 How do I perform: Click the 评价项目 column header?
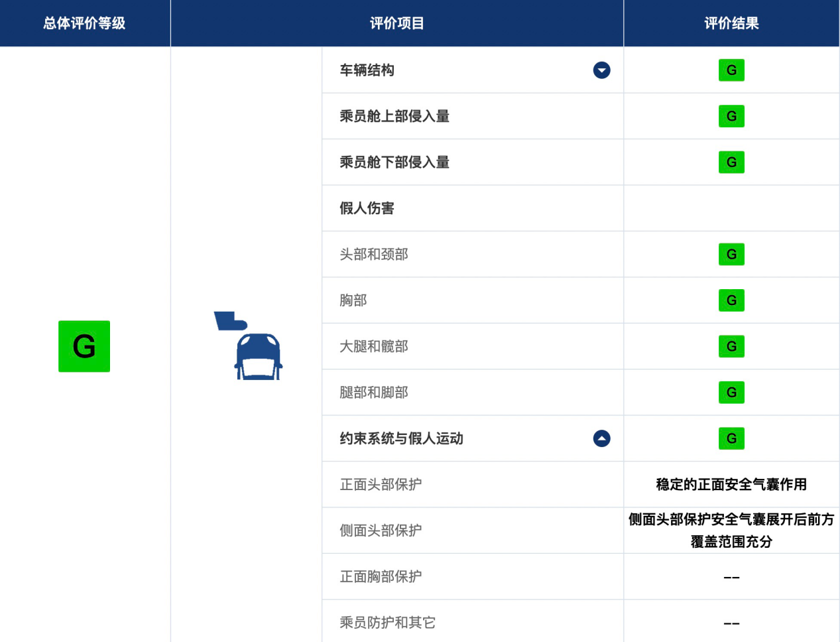tap(396, 23)
